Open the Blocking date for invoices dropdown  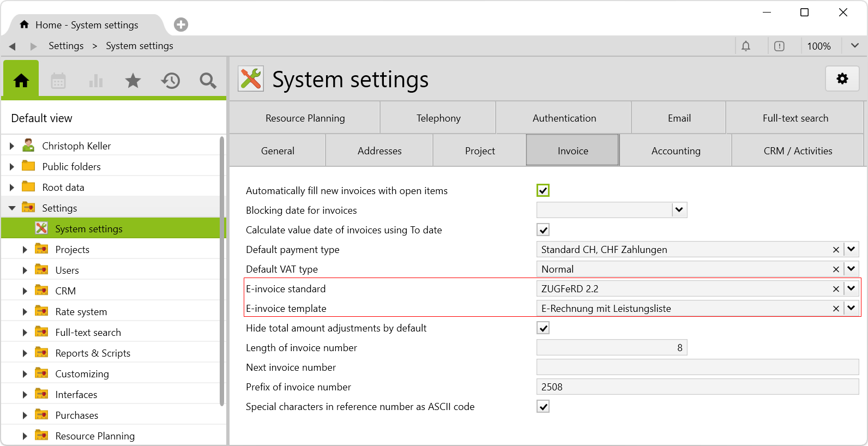click(x=679, y=210)
